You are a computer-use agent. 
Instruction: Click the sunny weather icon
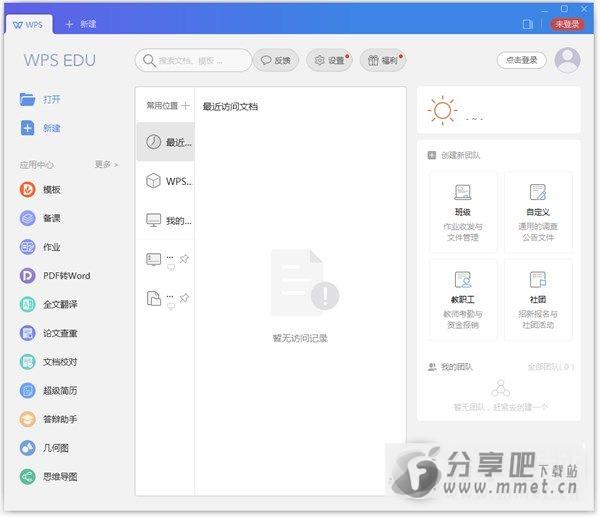(442, 110)
